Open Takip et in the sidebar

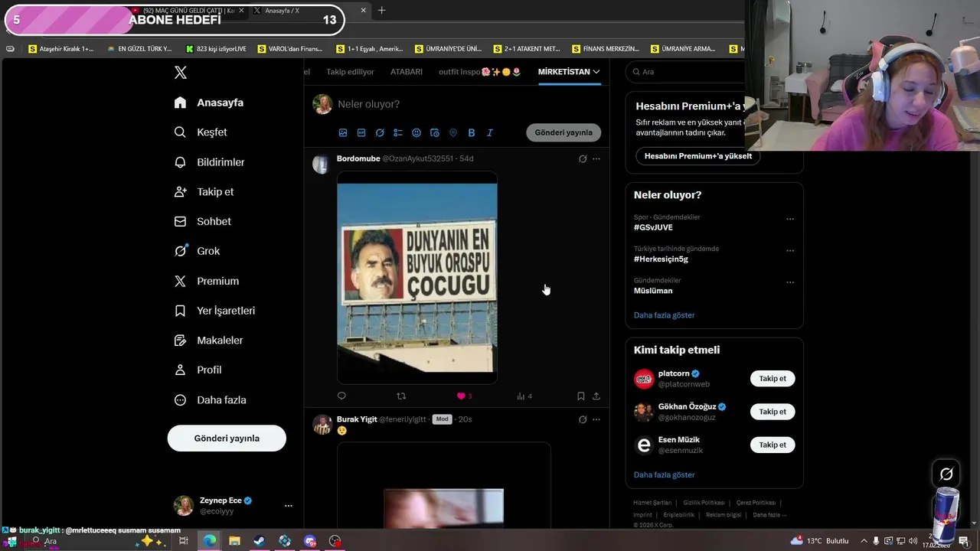tap(204, 192)
